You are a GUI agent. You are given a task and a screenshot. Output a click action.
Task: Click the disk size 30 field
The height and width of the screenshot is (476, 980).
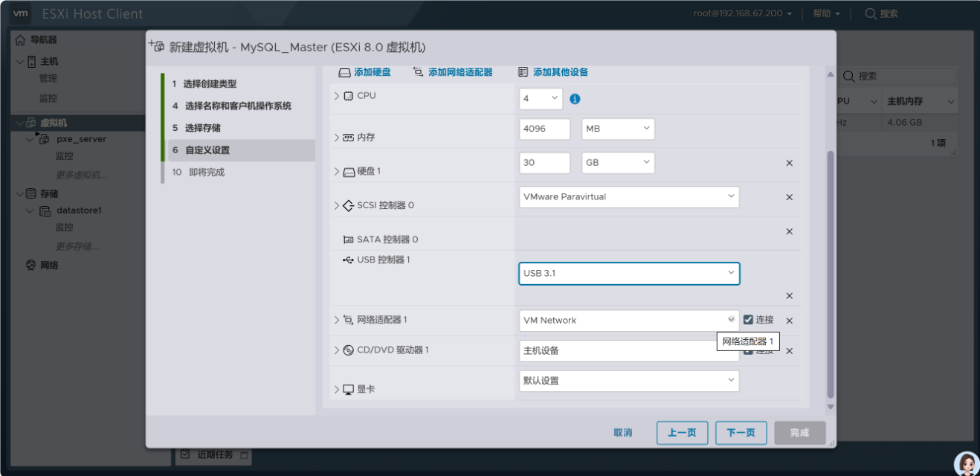point(545,163)
